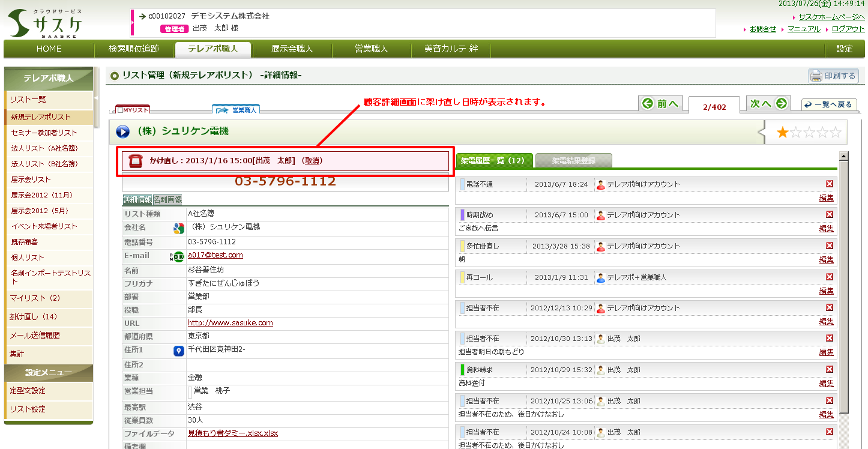Open the 営業職人 top menu
The image size is (868, 449).
[x=371, y=49]
